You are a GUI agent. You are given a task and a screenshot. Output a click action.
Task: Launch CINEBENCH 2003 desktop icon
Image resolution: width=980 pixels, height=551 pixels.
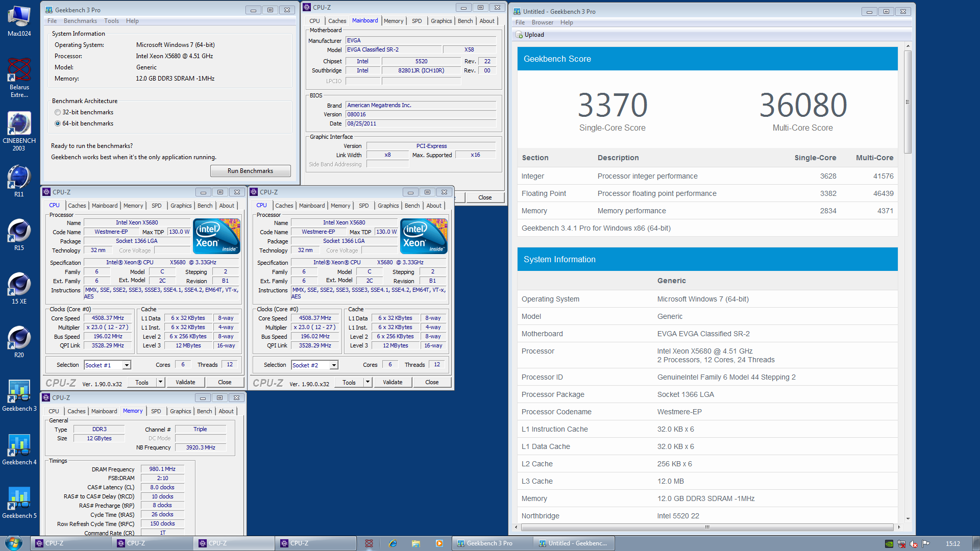[x=19, y=131]
